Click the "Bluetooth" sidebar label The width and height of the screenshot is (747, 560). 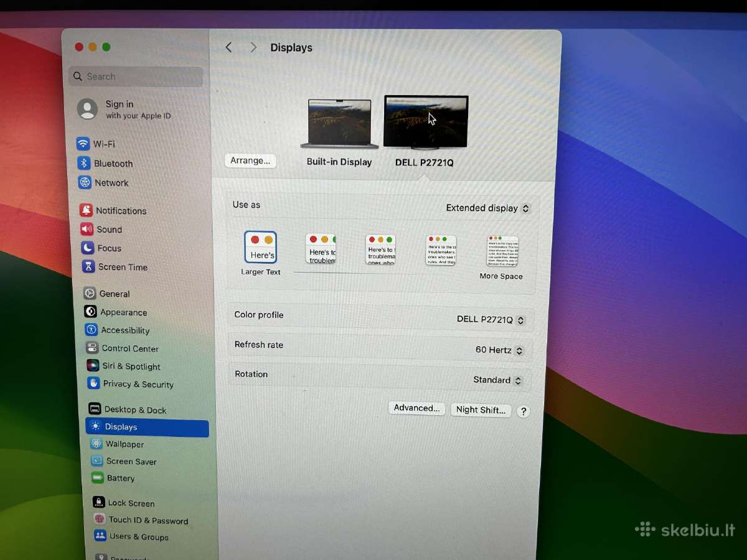tap(113, 164)
